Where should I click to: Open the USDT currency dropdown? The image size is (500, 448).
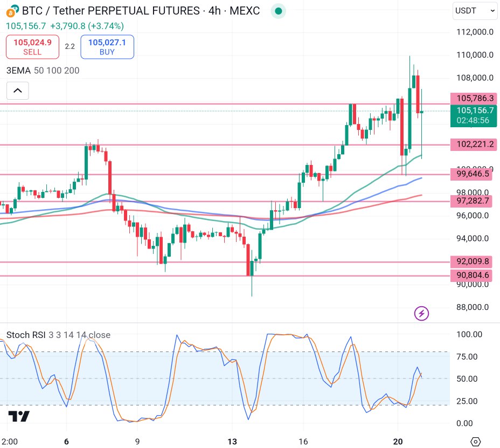(x=475, y=10)
